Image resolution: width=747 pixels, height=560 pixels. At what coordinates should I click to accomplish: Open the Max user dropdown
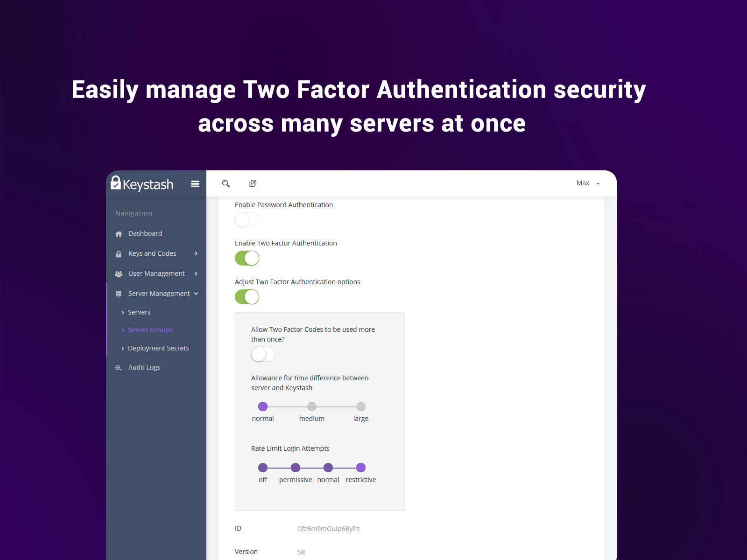coord(587,183)
